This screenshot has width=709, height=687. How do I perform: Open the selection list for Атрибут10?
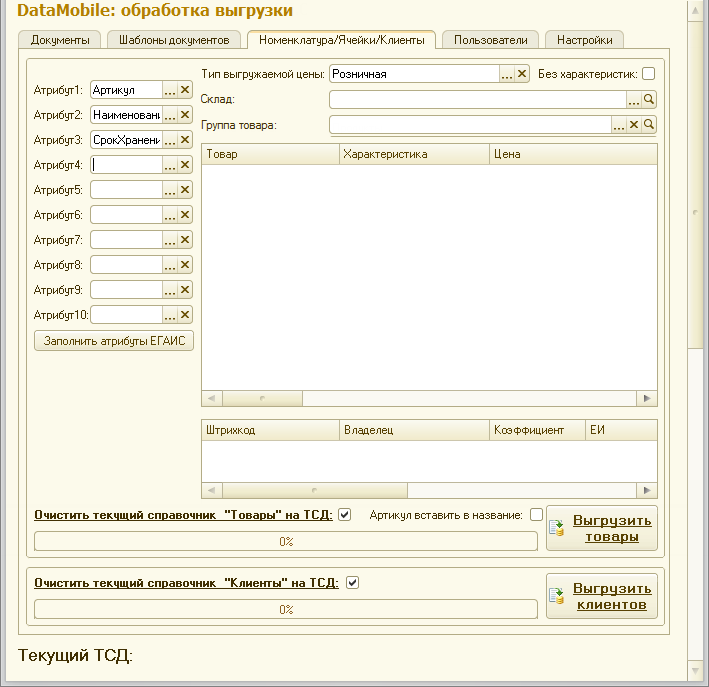click(x=170, y=315)
